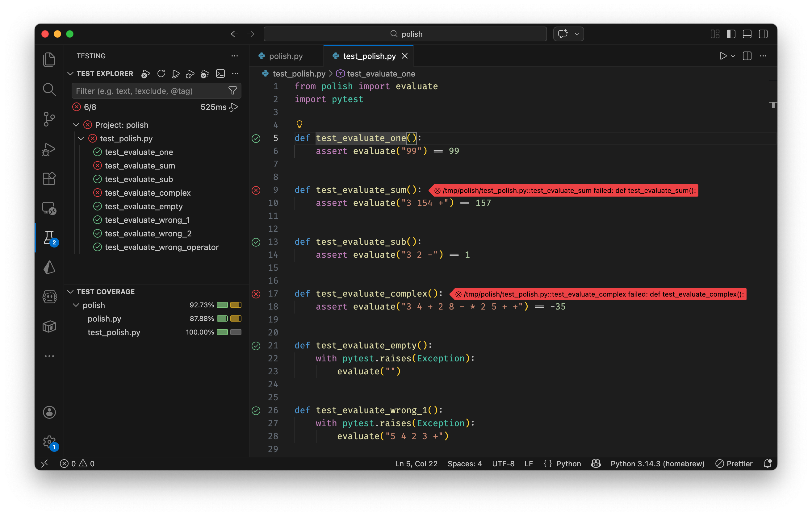Open the run file dropdown arrow

pyautogui.click(x=733, y=56)
